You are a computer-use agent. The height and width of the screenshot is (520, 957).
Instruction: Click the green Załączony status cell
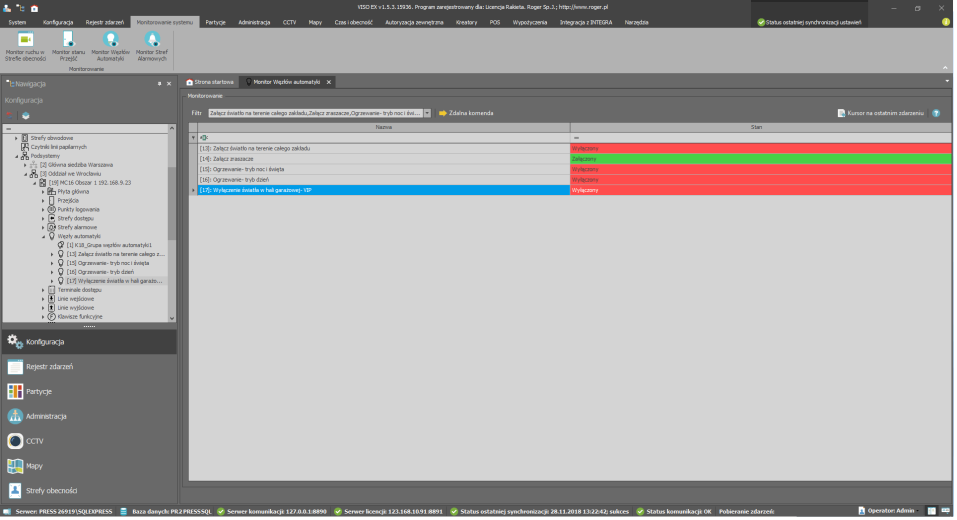coord(760,158)
